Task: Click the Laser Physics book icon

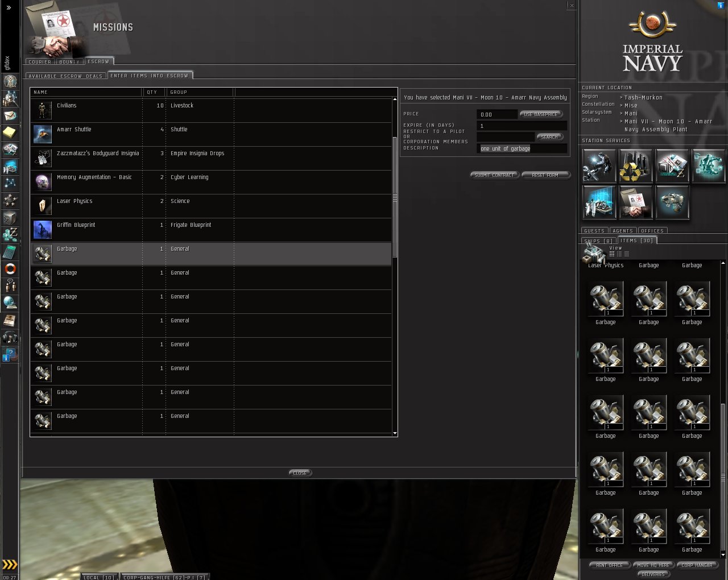Action: [x=42, y=206]
